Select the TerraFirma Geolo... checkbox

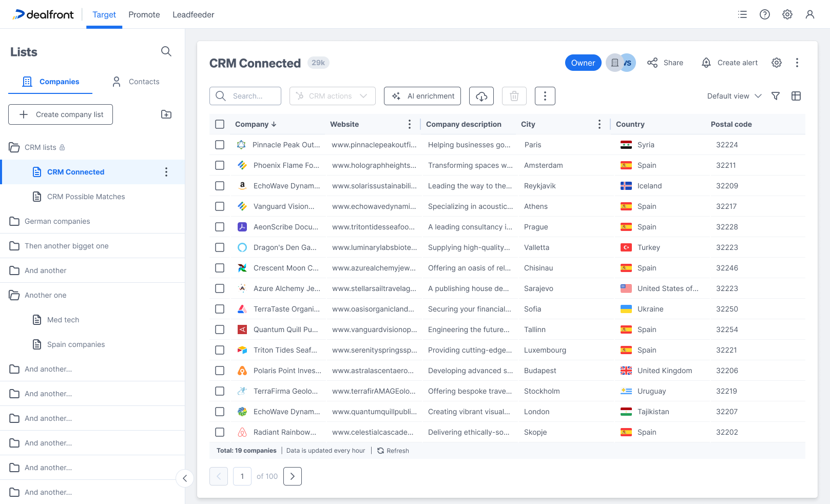tap(220, 391)
